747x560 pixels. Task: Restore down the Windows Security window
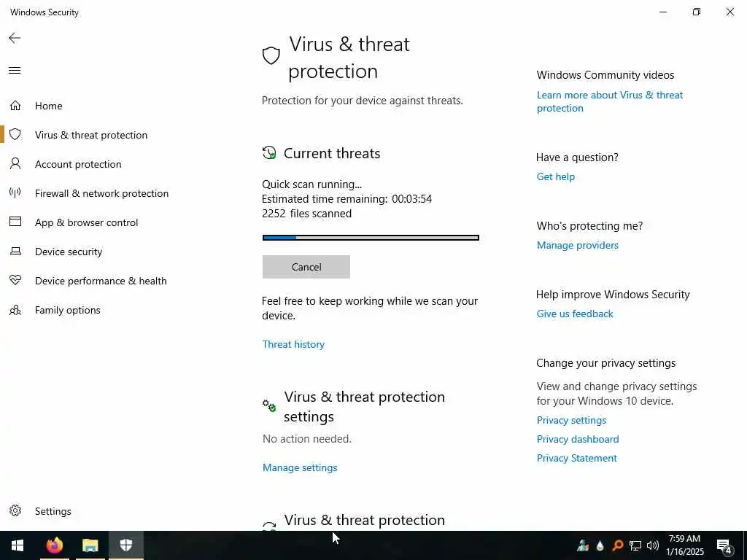[x=697, y=12]
